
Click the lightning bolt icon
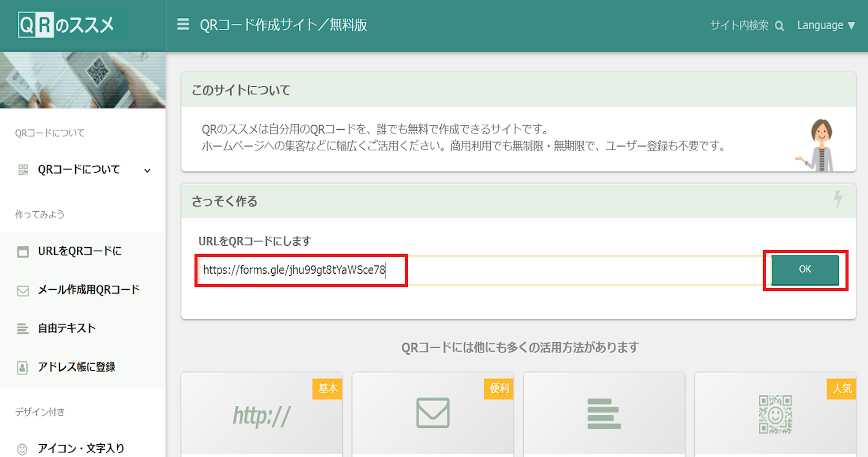coord(837,199)
